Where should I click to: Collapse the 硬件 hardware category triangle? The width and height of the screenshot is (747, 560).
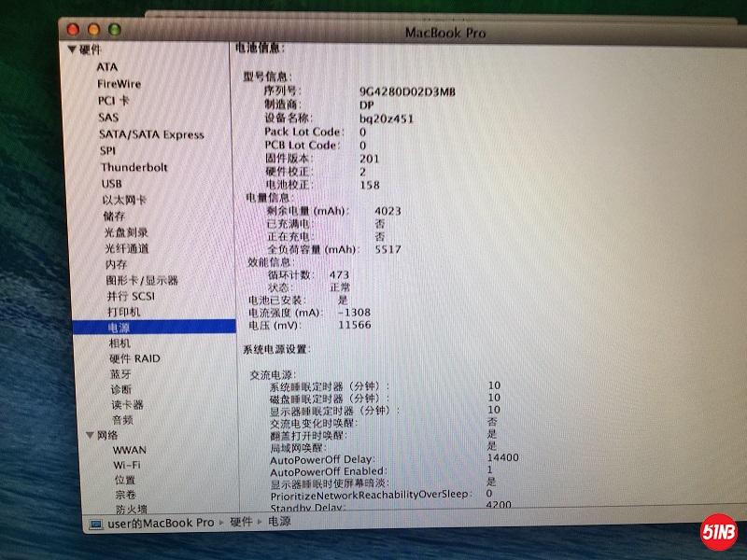72,50
